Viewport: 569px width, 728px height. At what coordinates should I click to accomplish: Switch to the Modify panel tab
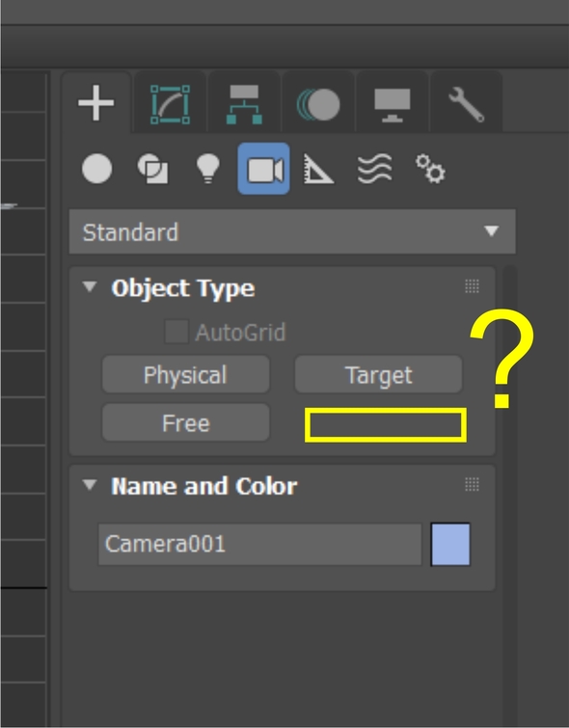pos(170,104)
